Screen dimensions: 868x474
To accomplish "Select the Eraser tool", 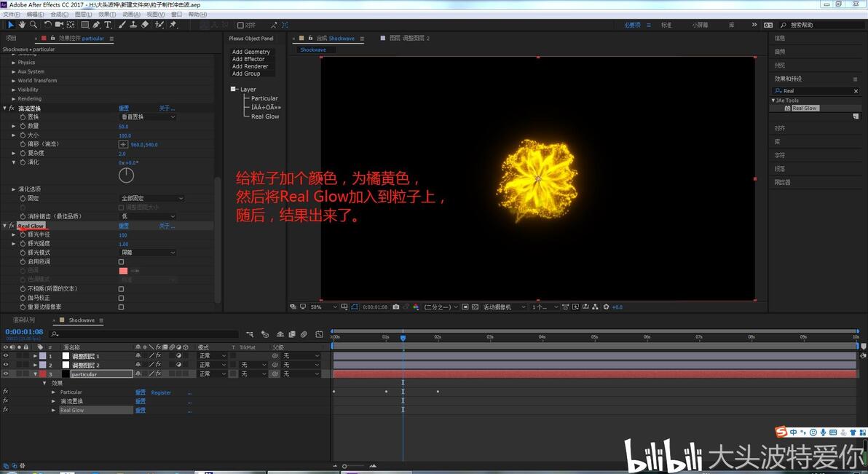I will click(144, 25).
